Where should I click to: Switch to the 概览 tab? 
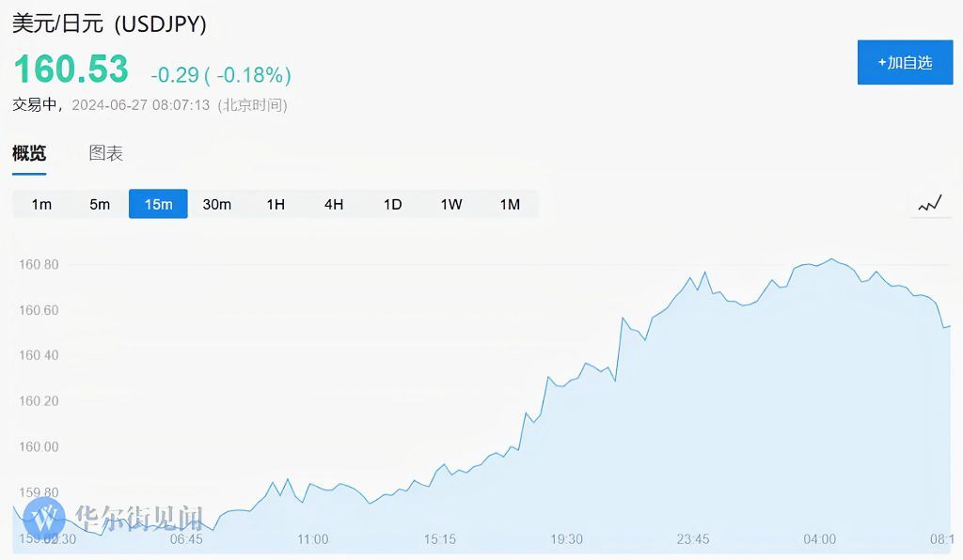pyautogui.click(x=29, y=153)
